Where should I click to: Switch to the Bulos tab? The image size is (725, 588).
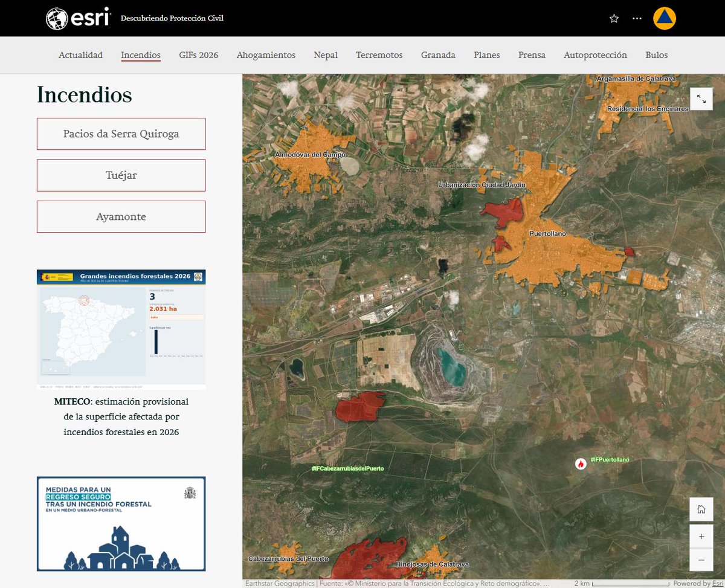click(x=656, y=55)
